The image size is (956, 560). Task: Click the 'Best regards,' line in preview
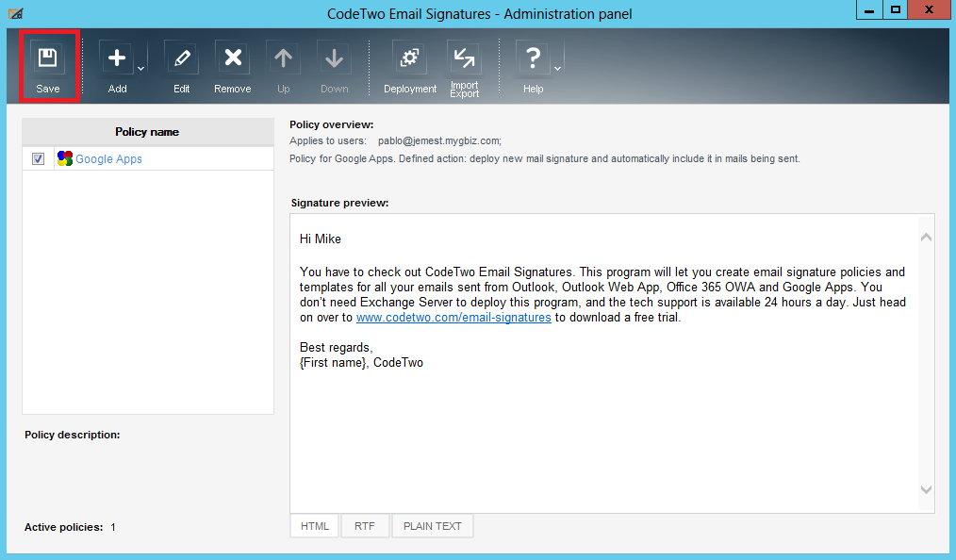[336, 347]
